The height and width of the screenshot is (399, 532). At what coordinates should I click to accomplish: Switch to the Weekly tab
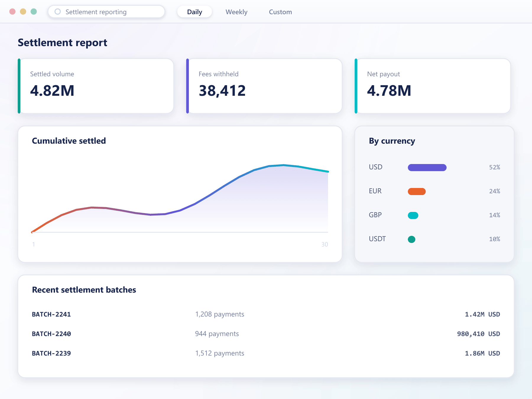(236, 12)
